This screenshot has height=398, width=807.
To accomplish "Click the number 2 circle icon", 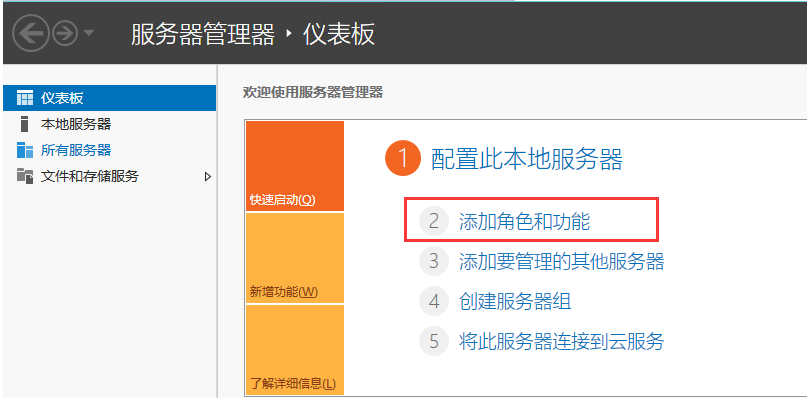I will coord(434,221).
